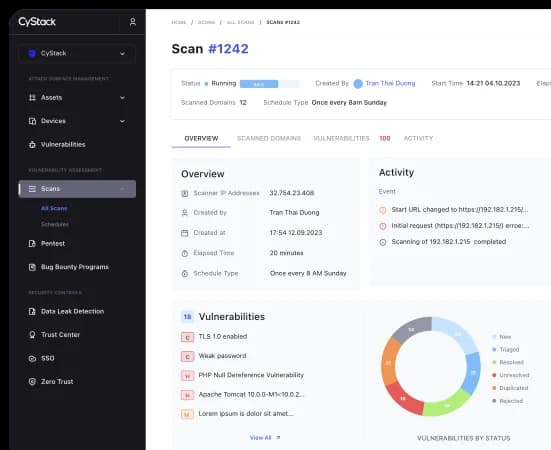Click the Tran Thai Duong creator link
The width and height of the screenshot is (551, 450).
pyautogui.click(x=390, y=83)
